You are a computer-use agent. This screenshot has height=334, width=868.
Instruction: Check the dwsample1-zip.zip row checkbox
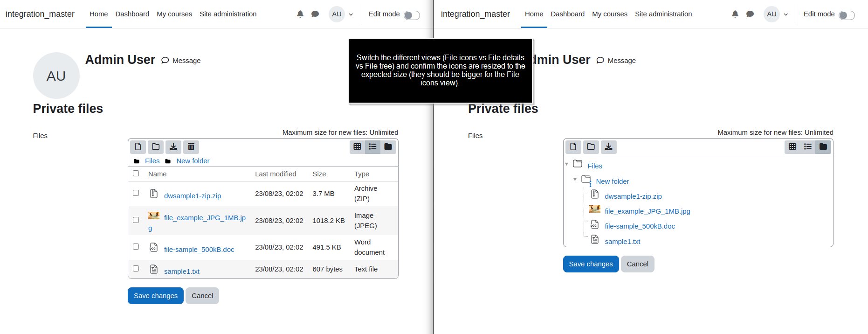coord(136,193)
